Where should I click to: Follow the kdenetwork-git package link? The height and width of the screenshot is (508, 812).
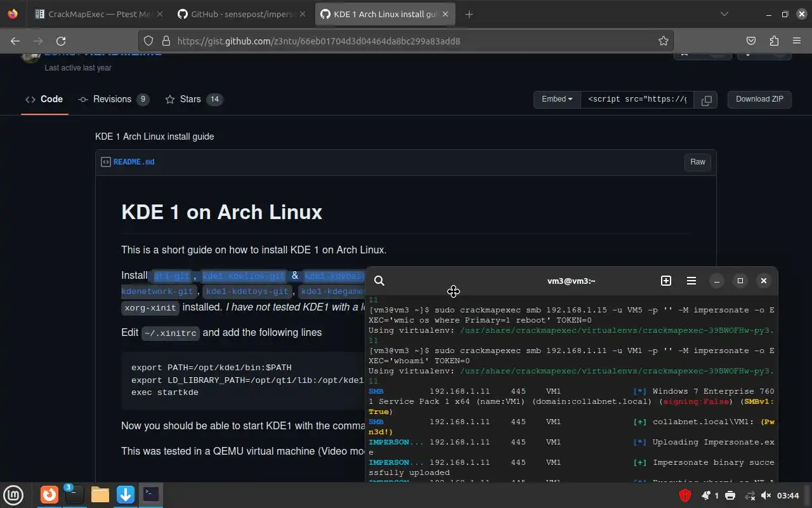(x=157, y=291)
